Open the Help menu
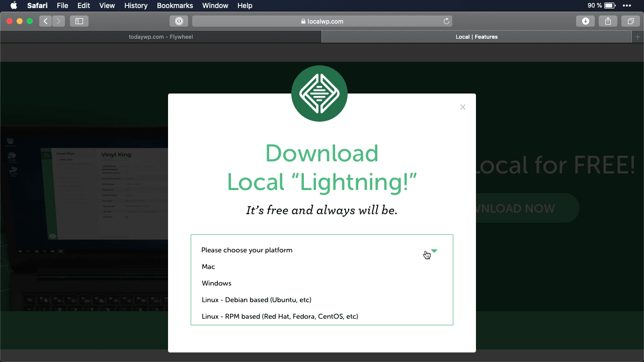 tap(245, 6)
